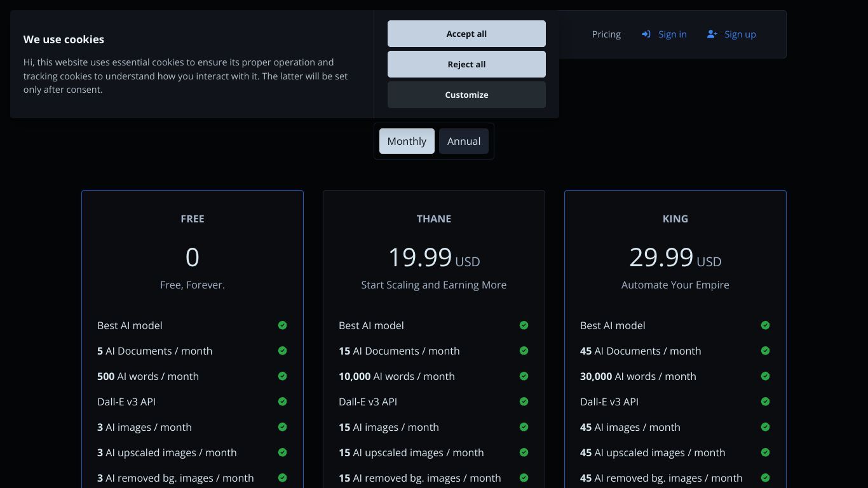Click THANE plan 15 AI images checkmark
The image size is (868, 488).
(x=524, y=427)
